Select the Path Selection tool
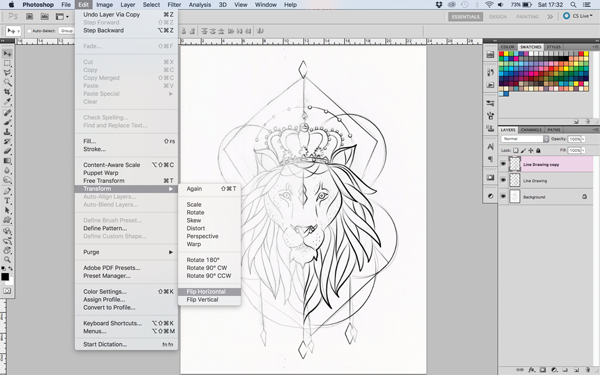The height and width of the screenshot is (375, 600). pyautogui.click(x=7, y=210)
